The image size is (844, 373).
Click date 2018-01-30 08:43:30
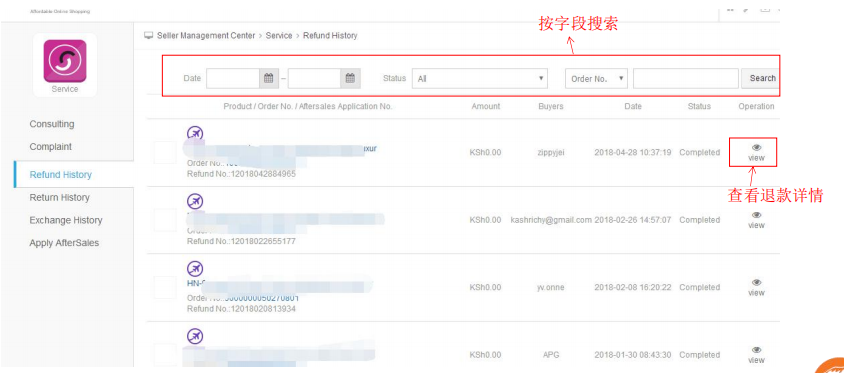click(633, 355)
